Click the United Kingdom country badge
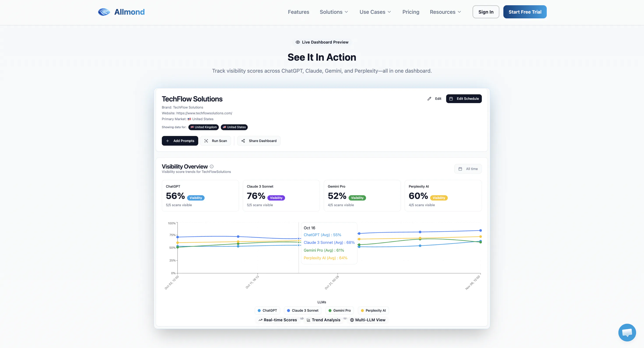644x348 pixels. [x=203, y=127]
